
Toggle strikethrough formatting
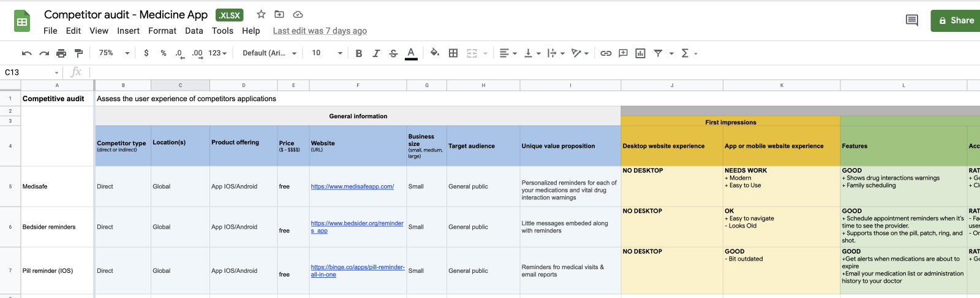[393, 53]
